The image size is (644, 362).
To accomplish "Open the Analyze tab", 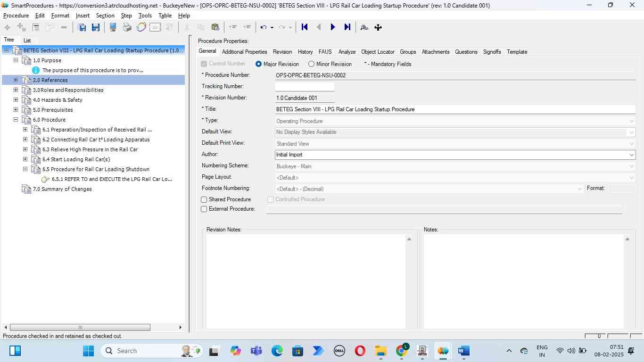I will [347, 52].
